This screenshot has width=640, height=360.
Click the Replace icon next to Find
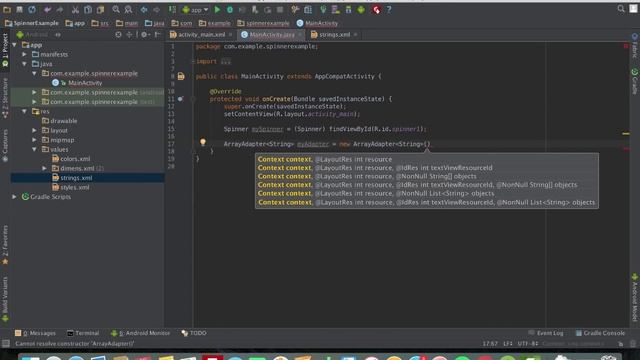coord(128,9)
